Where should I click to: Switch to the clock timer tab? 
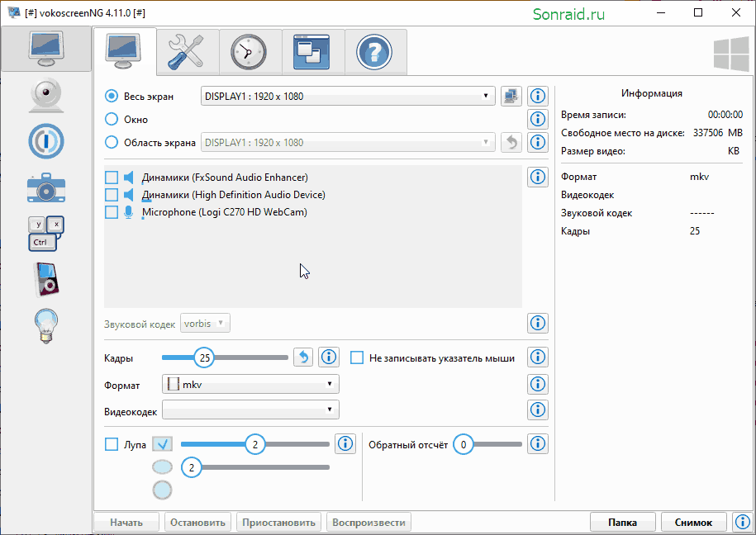tap(250, 51)
